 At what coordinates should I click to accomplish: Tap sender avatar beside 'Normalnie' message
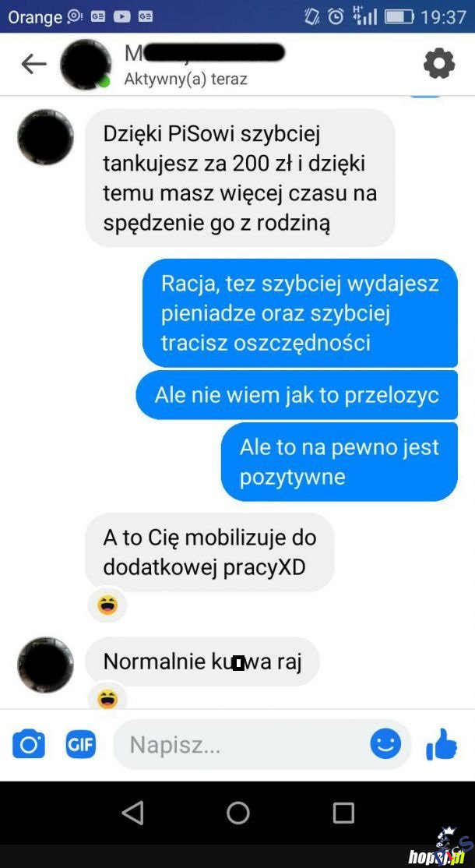[45, 665]
